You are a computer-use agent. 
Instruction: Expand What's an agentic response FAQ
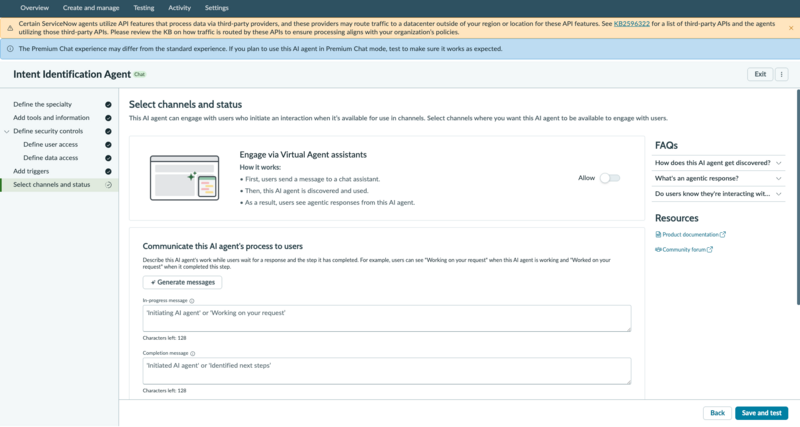(x=718, y=178)
